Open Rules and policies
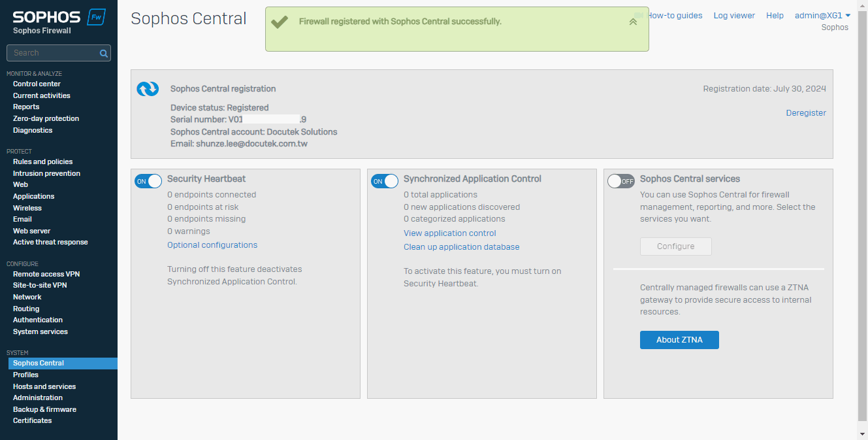 pyautogui.click(x=42, y=161)
